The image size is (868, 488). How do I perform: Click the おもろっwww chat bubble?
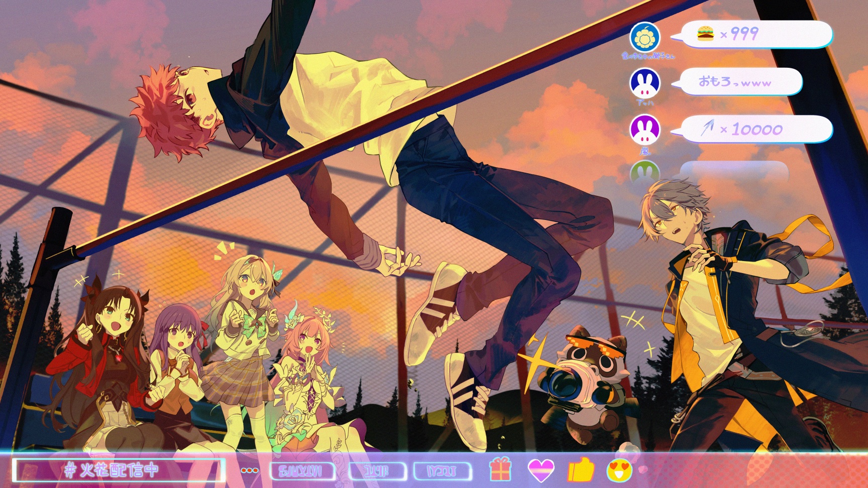[737, 81]
